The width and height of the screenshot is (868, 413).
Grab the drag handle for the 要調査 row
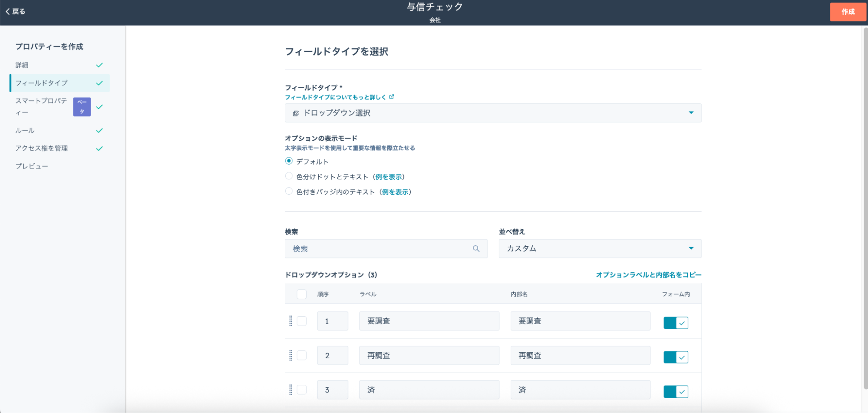pyautogui.click(x=290, y=321)
